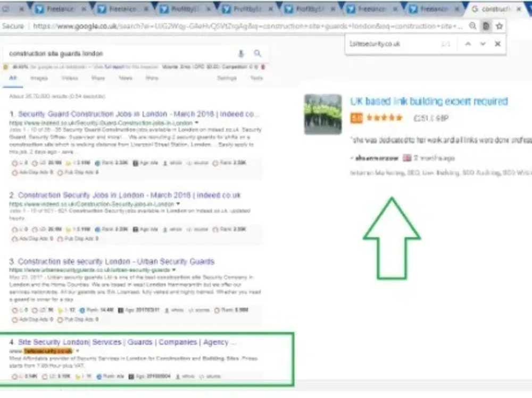The height and width of the screenshot is (398, 532).
Task: Close the active construct tab
Action: point(519,9)
